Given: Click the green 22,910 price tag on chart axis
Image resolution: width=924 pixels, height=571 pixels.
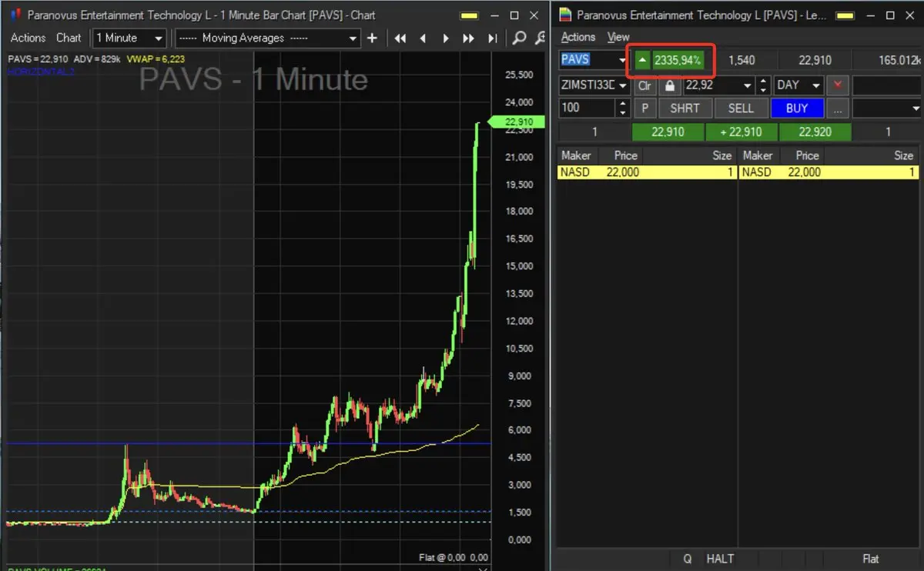Looking at the screenshot, I should pos(516,122).
